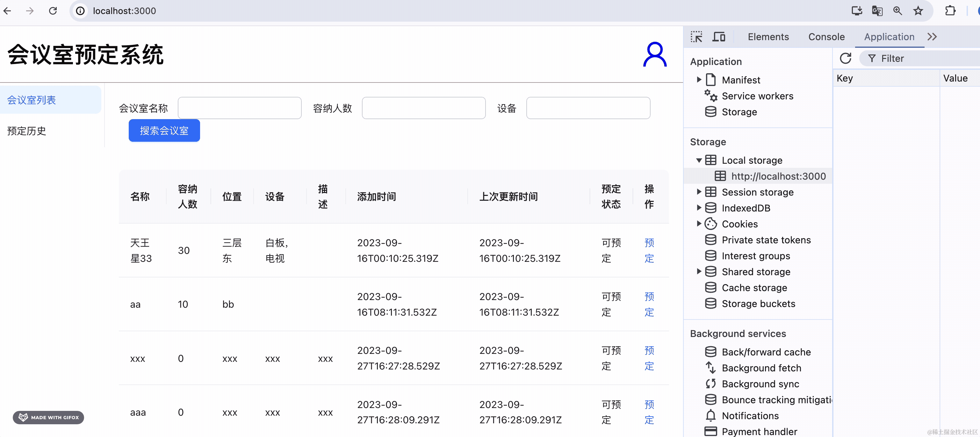Click the translate page icon
The height and width of the screenshot is (437, 980).
(x=877, y=11)
